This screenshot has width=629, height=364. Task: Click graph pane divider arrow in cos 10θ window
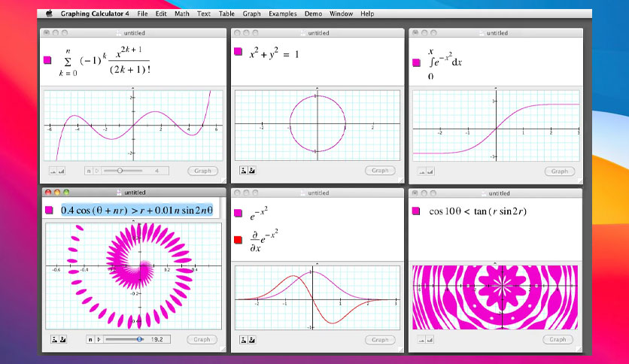[x=495, y=263]
